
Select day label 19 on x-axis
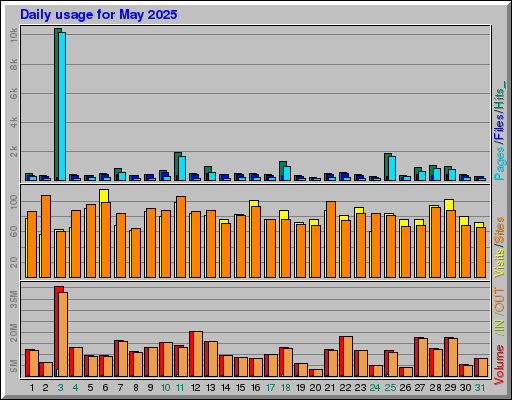pos(300,388)
